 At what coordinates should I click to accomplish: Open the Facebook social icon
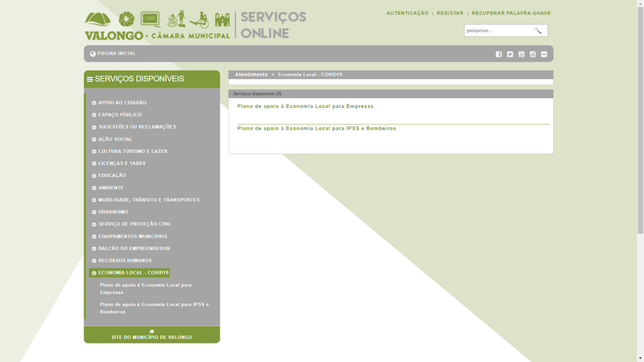(498, 55)
